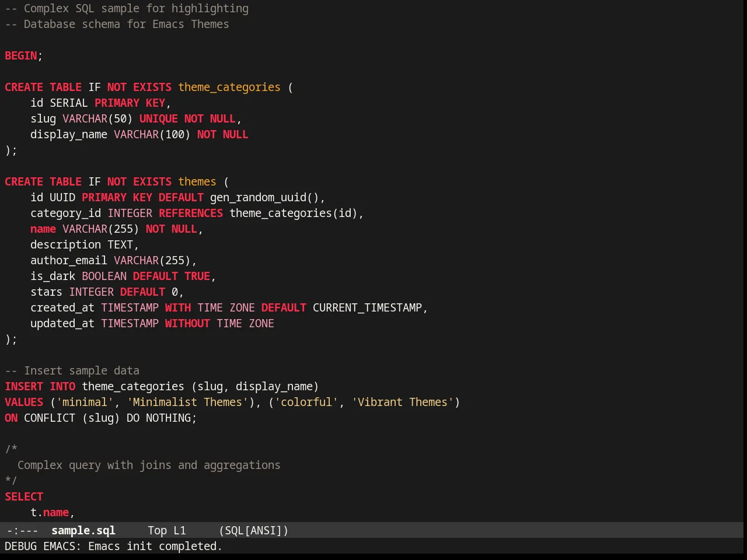The height and width of the screenshot is (560, 747).
Task: Click the 'Database schema for Emacs Themes' comment
Action: coord(117,24)
